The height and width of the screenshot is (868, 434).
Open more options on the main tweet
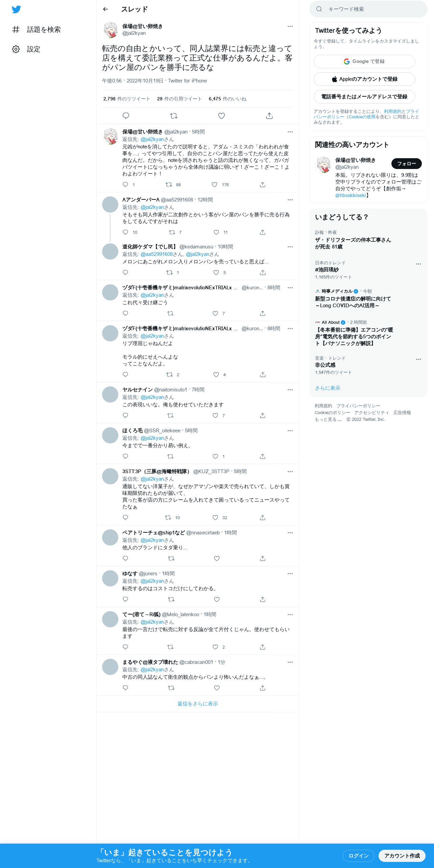coord(290,26)
